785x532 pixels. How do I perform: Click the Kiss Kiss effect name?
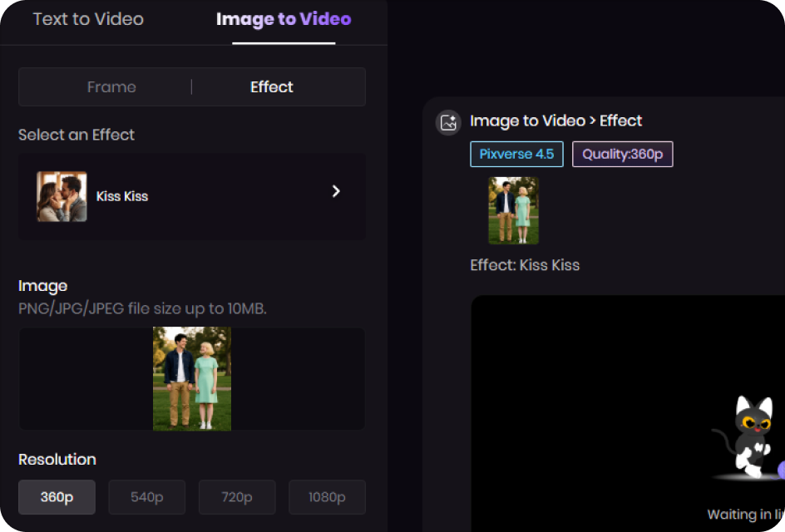click(121, 196)
